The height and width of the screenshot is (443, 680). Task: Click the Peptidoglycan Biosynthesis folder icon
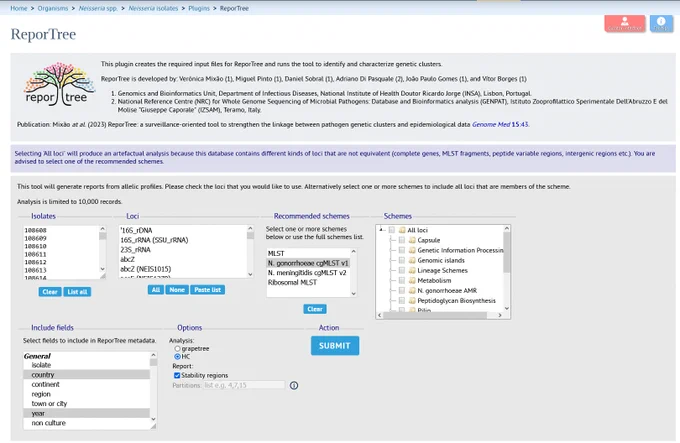tap(412, 300)
